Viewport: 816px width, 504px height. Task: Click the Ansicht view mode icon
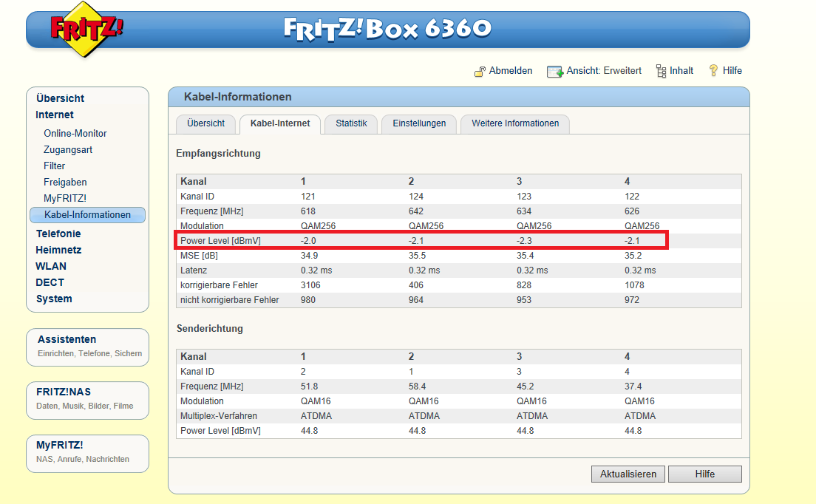[x=555, y=72]
